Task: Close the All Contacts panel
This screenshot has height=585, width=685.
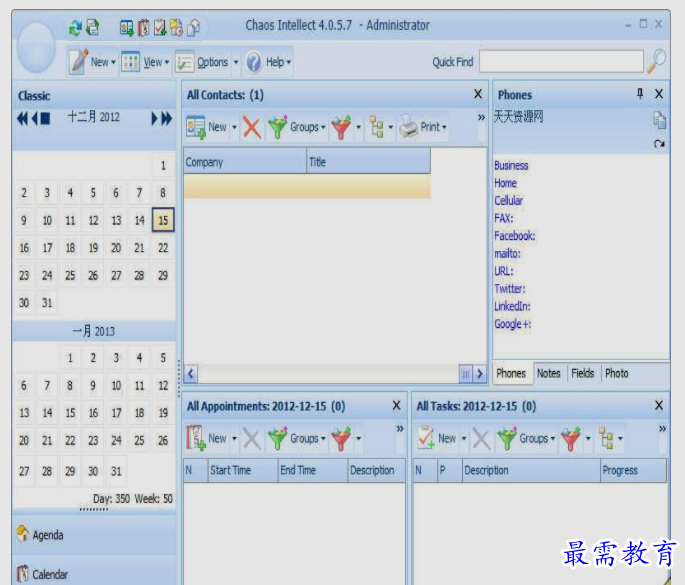Action: [x=478, y=94]
